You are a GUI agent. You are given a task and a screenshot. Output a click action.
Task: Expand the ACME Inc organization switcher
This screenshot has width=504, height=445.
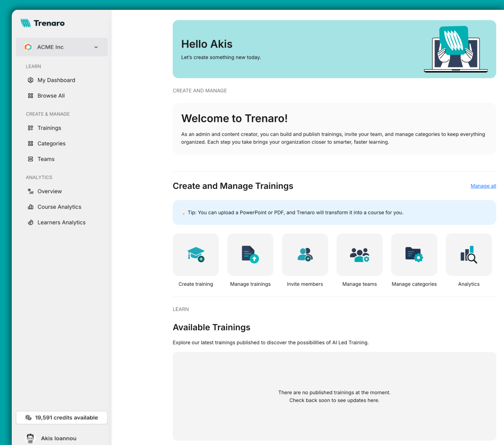[61, 47]
